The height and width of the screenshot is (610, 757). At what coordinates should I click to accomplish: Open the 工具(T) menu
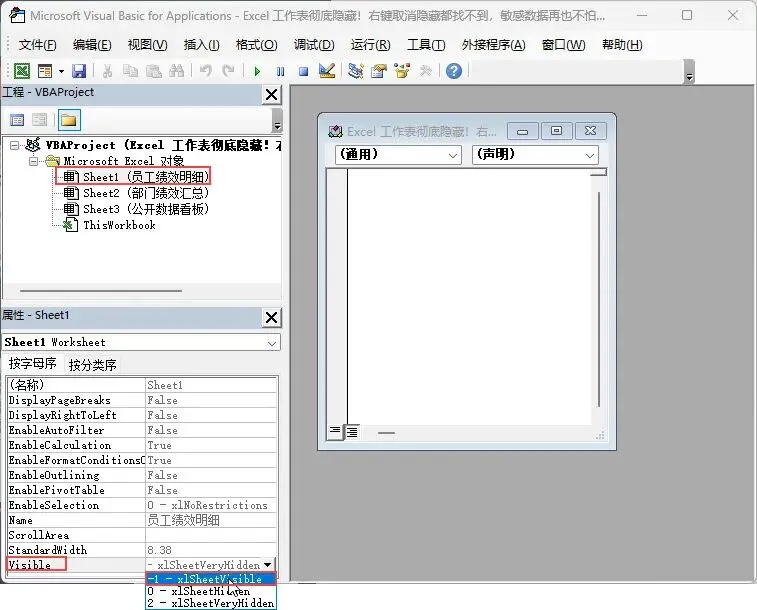click(426, 45)
